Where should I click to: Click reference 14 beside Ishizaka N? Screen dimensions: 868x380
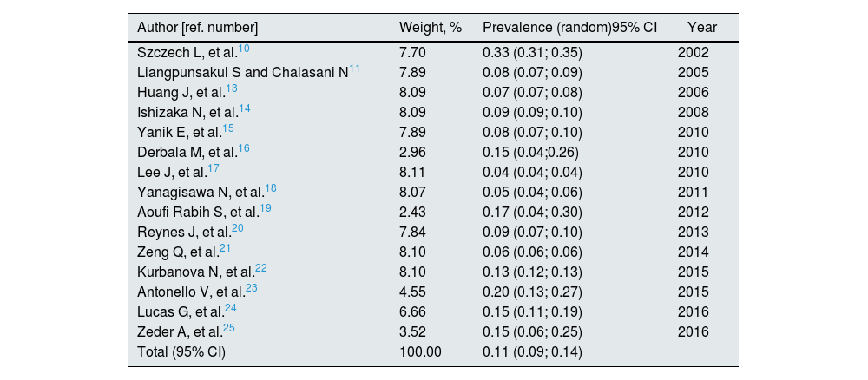[245, 108]
